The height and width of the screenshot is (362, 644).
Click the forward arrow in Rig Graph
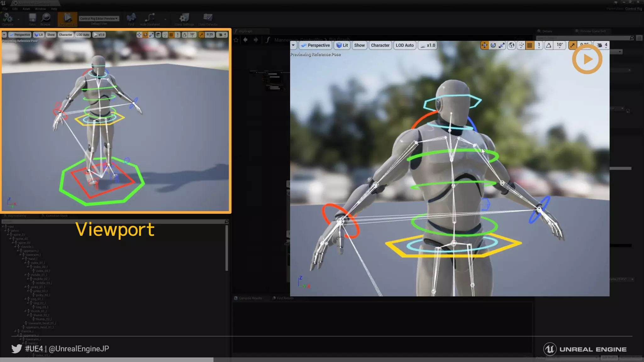256,40
